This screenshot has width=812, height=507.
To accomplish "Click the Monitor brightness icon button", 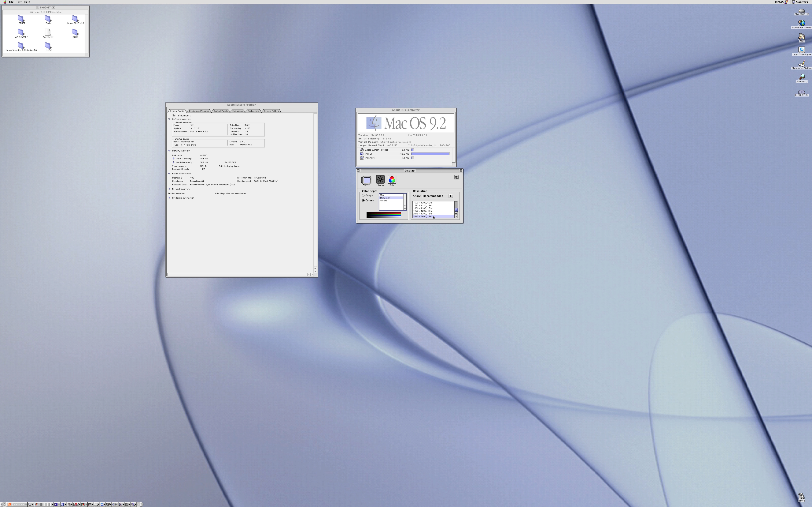I will click(380, 180).
